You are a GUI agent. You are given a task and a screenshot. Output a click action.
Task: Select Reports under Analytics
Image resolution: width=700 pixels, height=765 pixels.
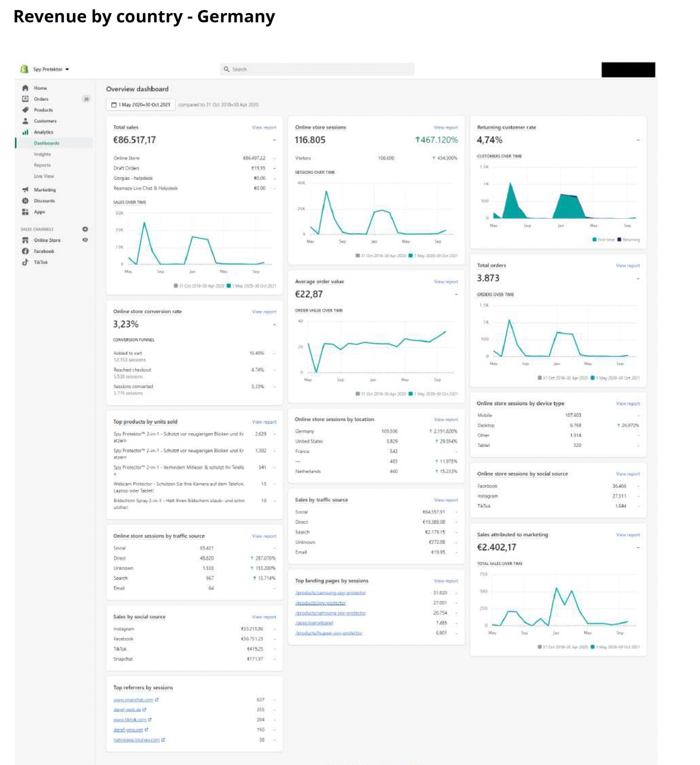tap(42, 165)
